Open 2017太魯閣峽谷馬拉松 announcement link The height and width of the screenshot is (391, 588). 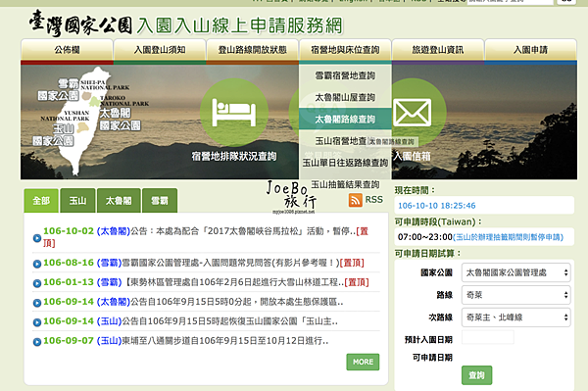(206, 237)
